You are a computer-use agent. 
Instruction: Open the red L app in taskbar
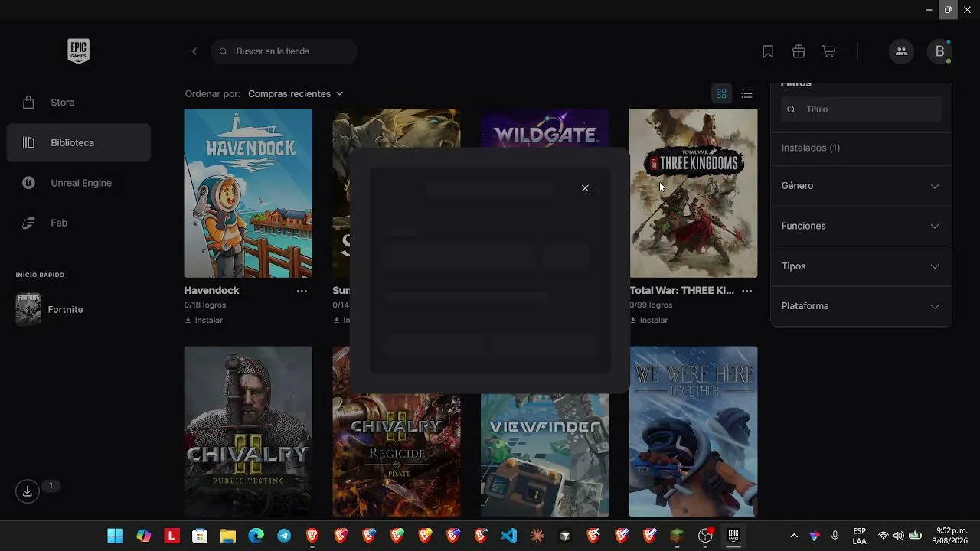pos(171,536)
